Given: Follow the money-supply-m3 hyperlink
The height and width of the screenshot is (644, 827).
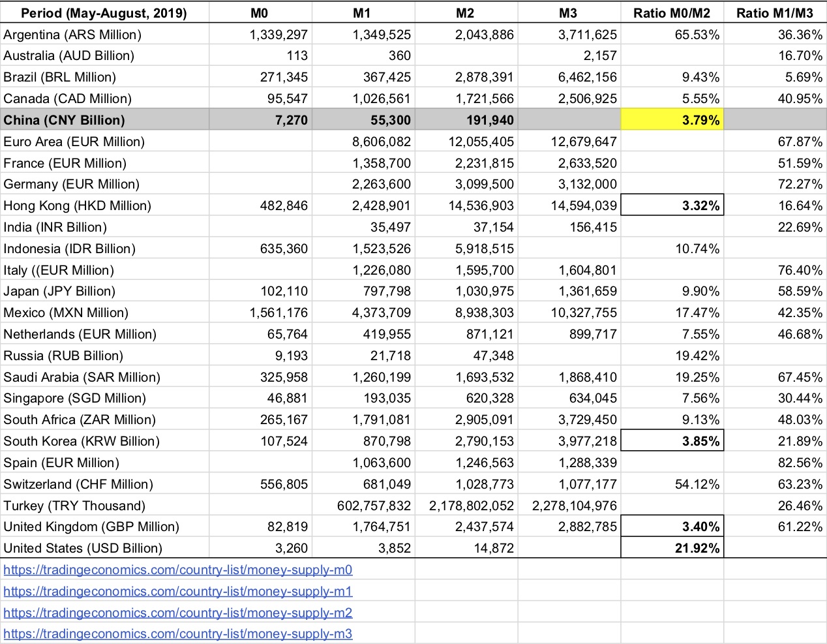Looking at the screenshot, I should click(177, 634).
